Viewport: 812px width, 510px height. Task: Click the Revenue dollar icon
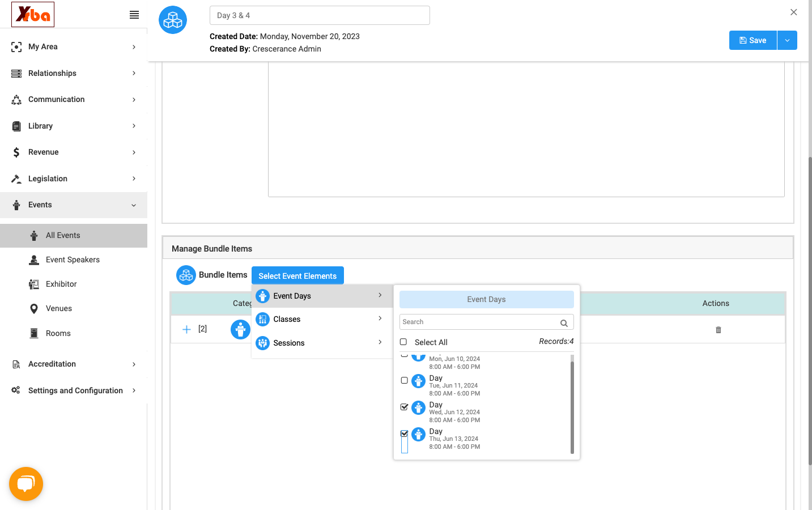pos(16,152)
